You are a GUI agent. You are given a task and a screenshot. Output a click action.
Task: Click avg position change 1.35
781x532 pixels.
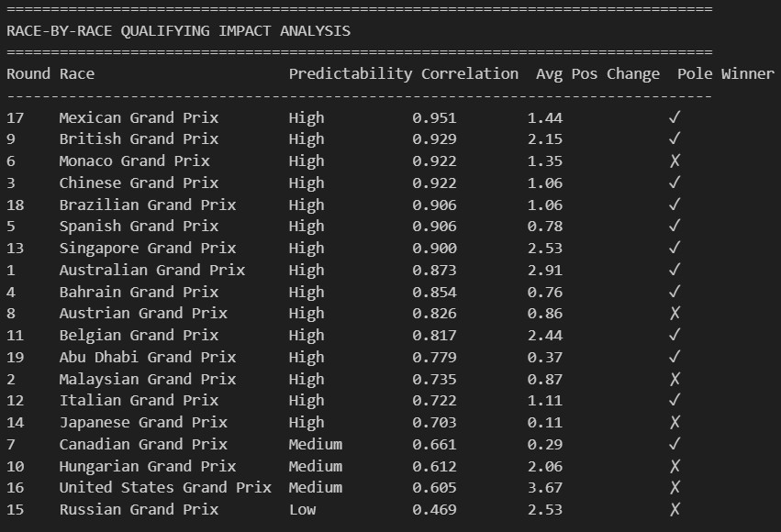click(x=545, y=161)
